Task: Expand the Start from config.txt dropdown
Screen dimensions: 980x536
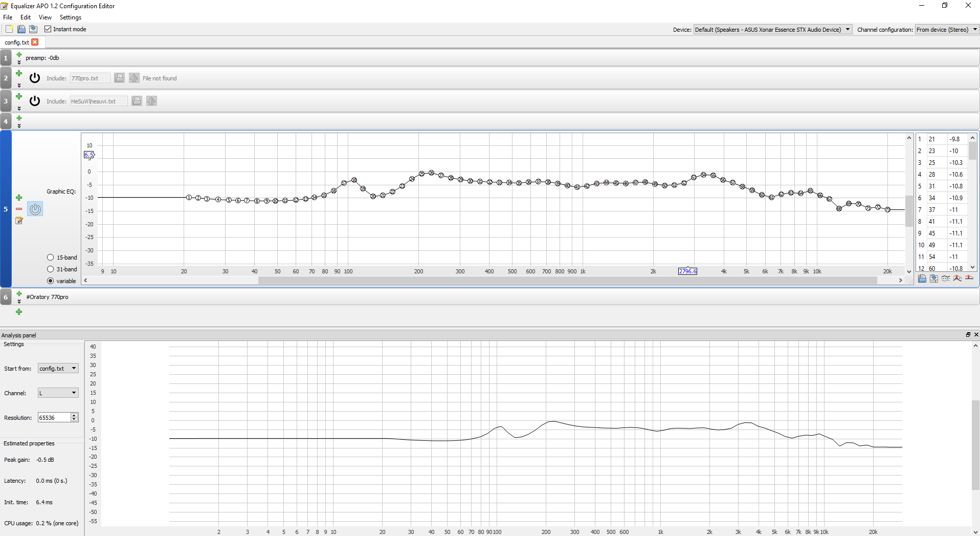Action: [x=58, y=369]
